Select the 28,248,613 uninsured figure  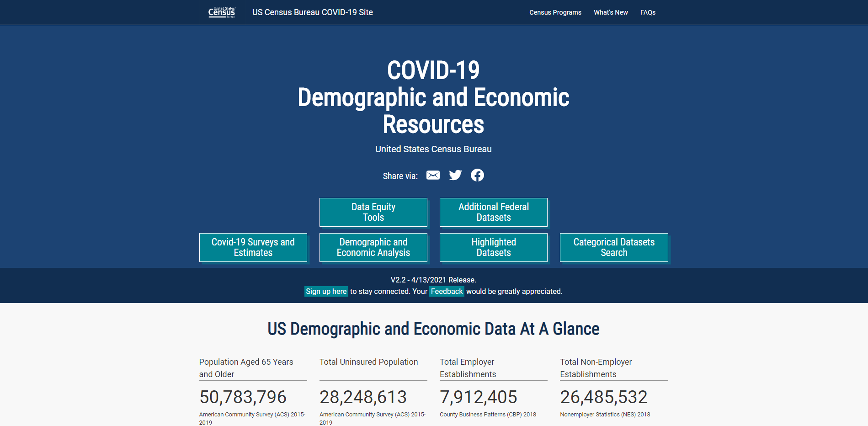point(363,397)
